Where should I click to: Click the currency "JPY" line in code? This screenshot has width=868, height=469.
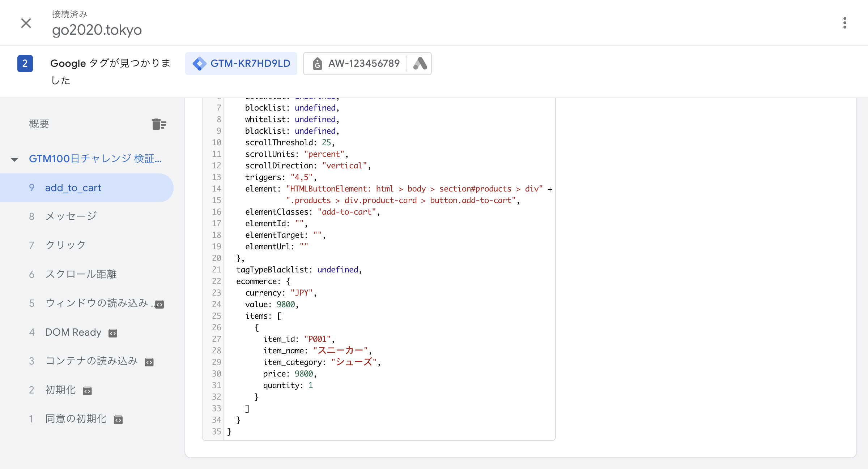tap(281, 293)
